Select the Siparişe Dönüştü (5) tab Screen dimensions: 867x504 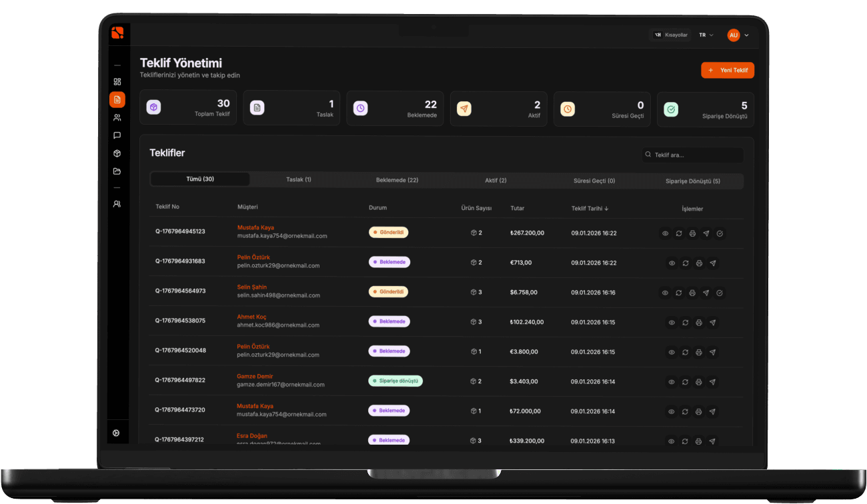point(692,181)
